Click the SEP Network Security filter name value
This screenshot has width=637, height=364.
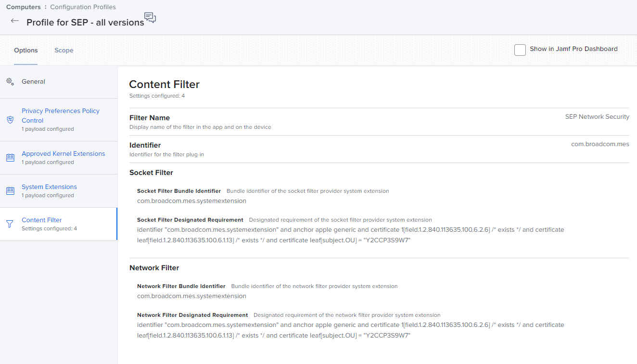pos(597,117)
